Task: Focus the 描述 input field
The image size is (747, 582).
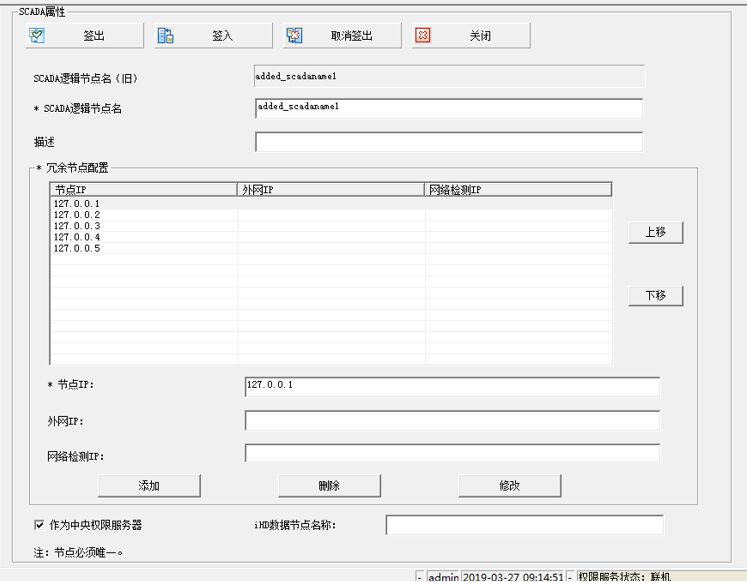Action: [449, 142]
